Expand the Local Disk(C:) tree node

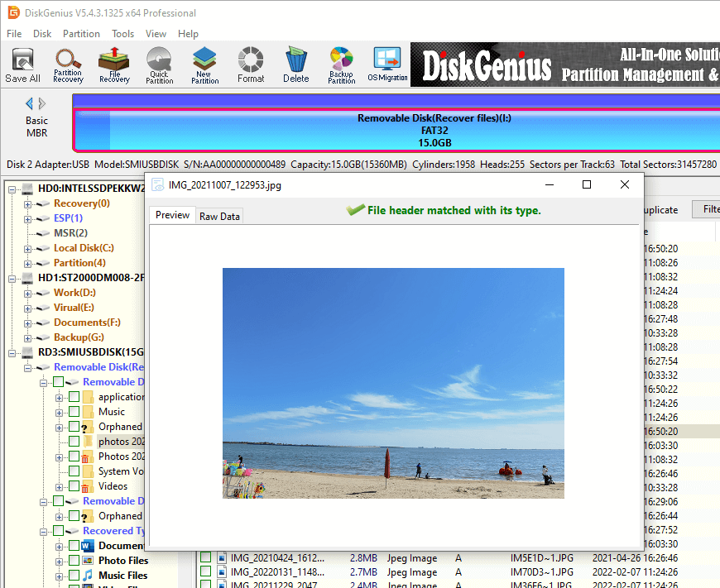(28, 248)
